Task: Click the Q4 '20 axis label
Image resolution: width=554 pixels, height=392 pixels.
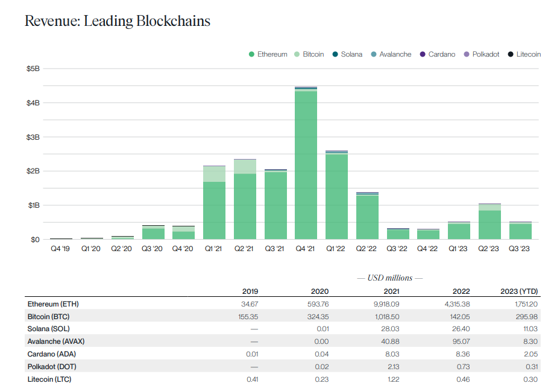Action: coord(183,249)
